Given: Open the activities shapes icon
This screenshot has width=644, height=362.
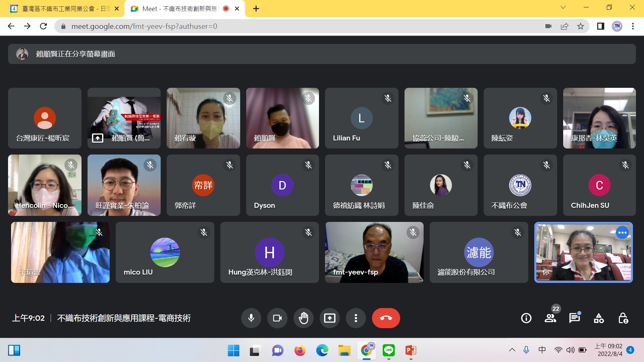Looking at the screenshot, I should point(599,318).
